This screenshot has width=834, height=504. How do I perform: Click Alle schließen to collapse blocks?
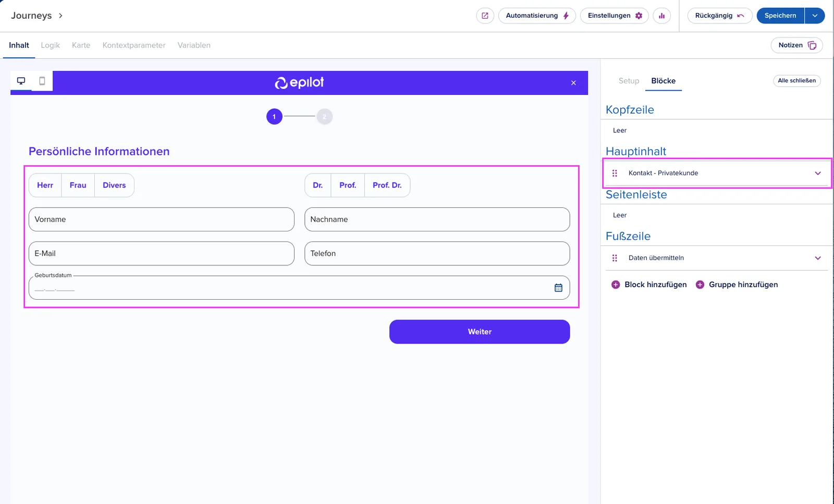click(796, 81)
